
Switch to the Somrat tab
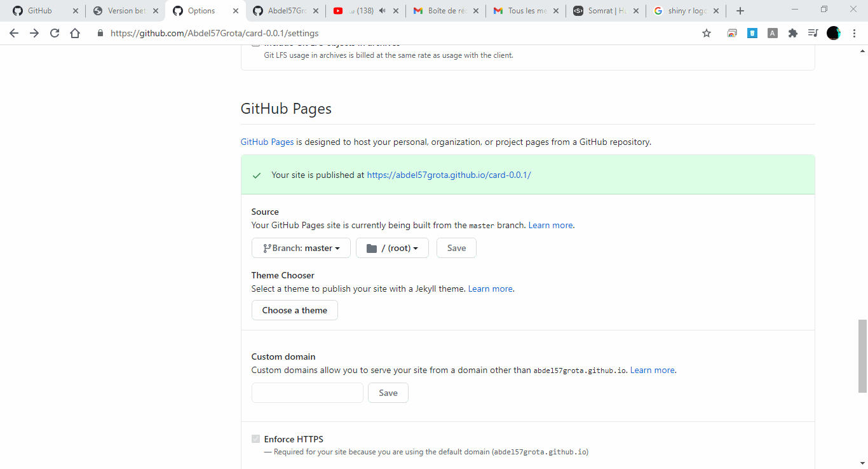(605, 11)
